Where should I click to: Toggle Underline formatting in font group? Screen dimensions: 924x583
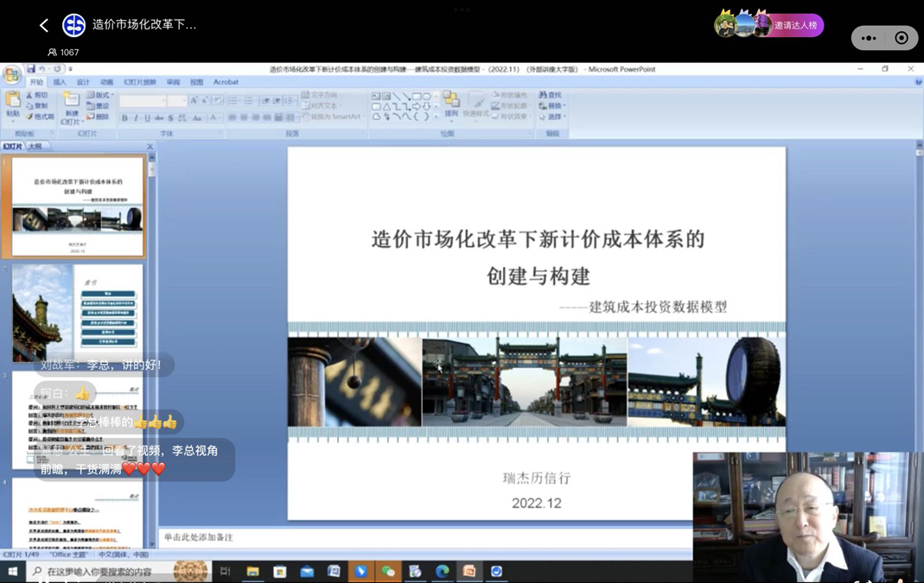pyautogui.click(x=147, y=117)
